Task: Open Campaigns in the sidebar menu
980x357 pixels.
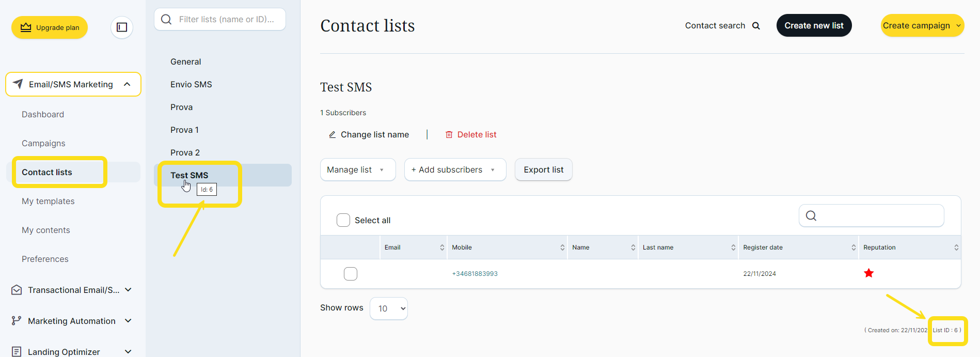Action: point(43,144)
